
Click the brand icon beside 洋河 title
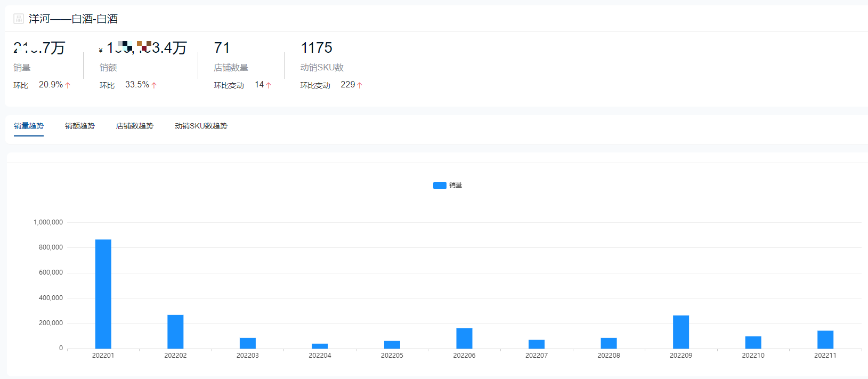[x=19, y=19]
